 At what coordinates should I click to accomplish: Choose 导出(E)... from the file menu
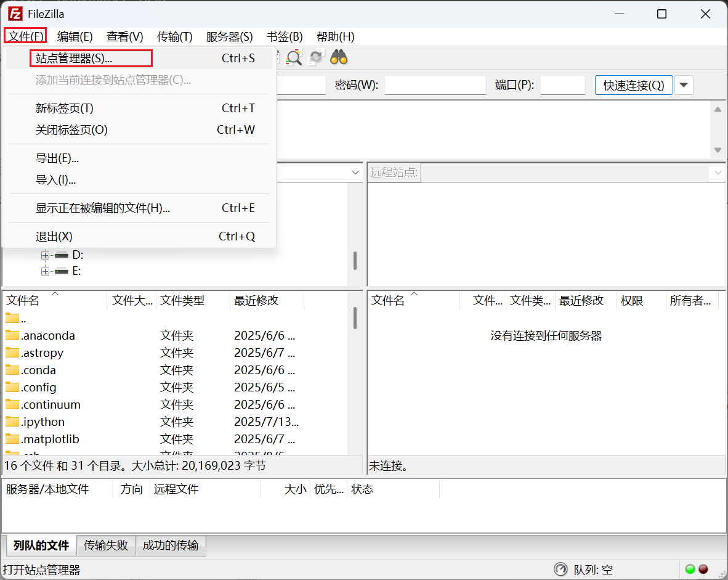click(139, 158)
